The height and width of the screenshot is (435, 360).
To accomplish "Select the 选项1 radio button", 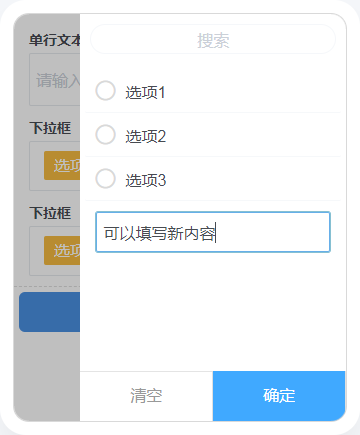I will tap(106, 91).
